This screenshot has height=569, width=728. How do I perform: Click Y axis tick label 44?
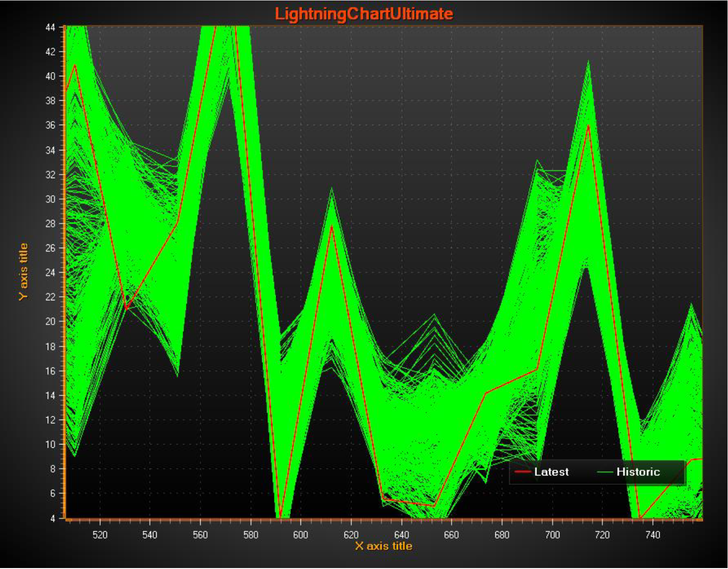(x=51, y=27)
